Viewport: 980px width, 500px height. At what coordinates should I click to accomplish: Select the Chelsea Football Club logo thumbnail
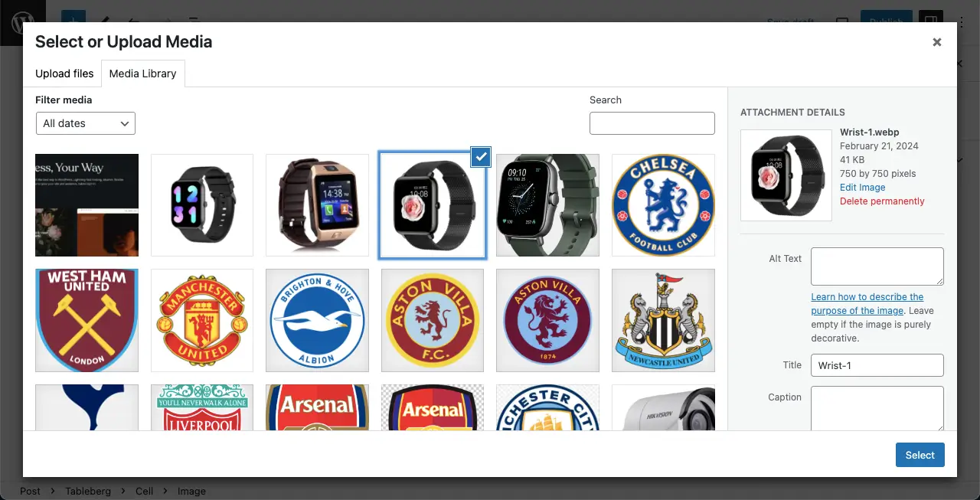click(663, 205)
